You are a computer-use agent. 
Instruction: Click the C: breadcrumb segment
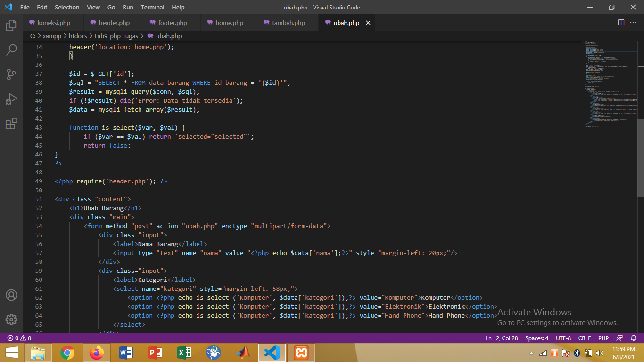coord(33,36)
